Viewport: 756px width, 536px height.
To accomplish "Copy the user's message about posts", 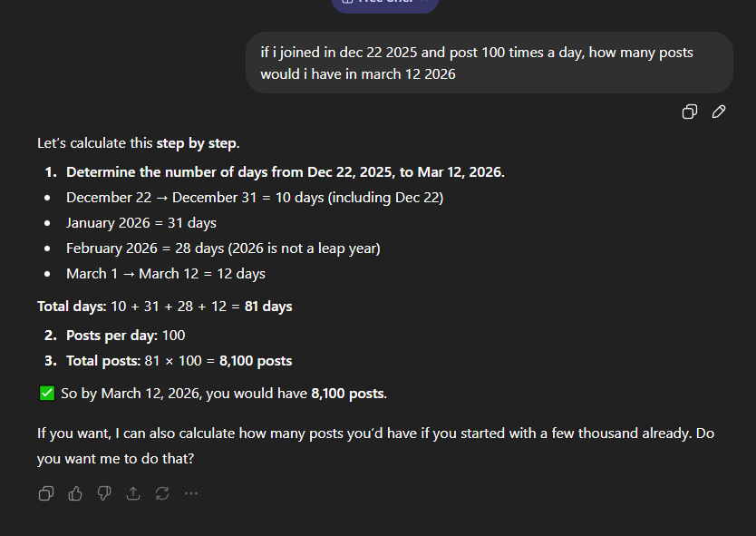I will click(690, 112).
